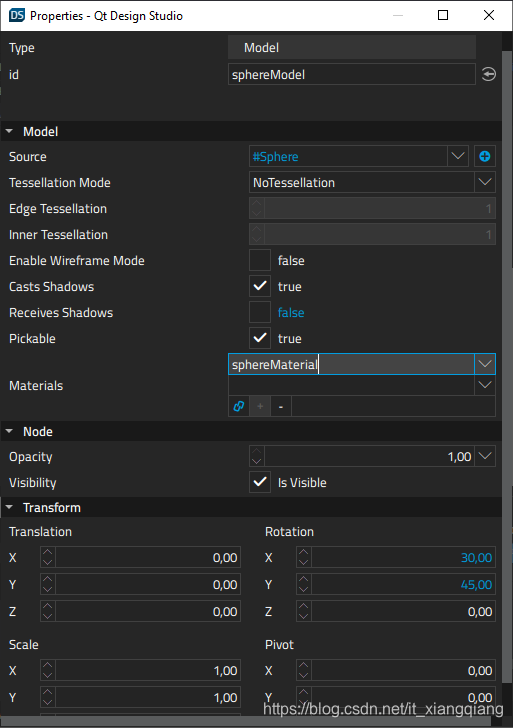Viewport: 513px width, 728px height.
Task: Maximize the Properties window
Action: pos(443,15)
